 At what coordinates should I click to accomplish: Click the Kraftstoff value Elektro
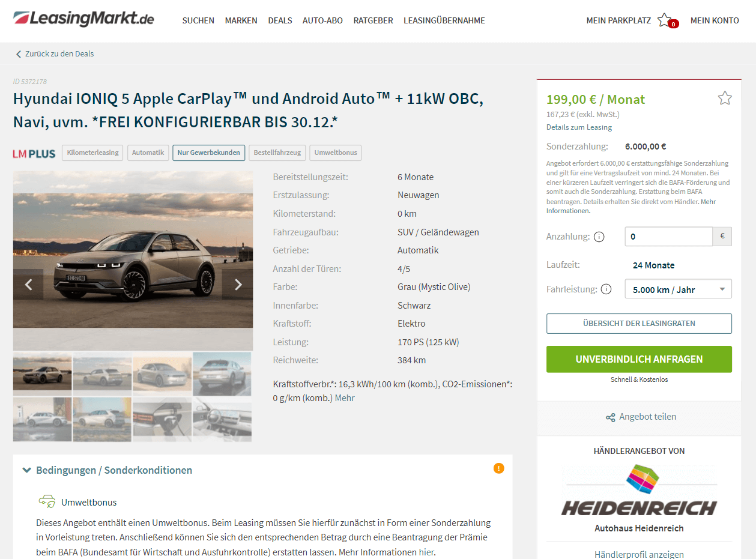pos(411,324)
